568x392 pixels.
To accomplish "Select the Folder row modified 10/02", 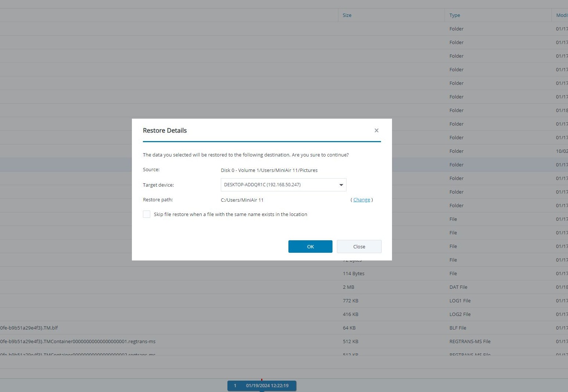I will click(x=456, y=151).
